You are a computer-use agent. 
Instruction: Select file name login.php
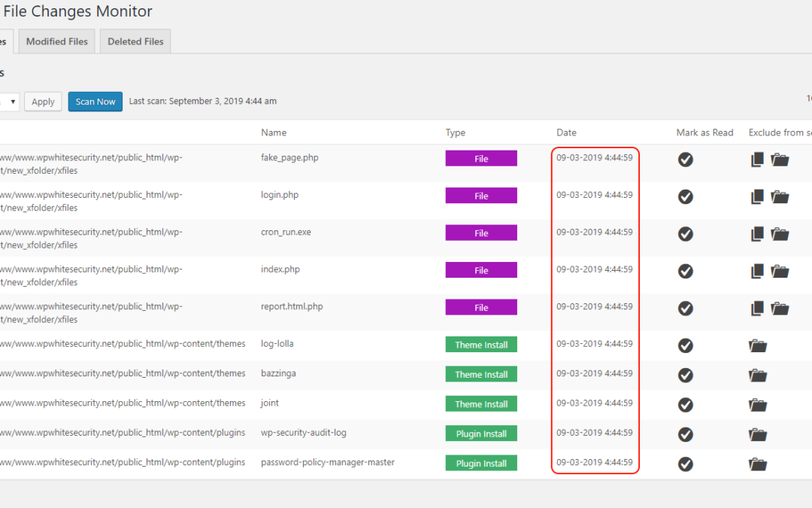pyautogui.click(x=280, y=195)
